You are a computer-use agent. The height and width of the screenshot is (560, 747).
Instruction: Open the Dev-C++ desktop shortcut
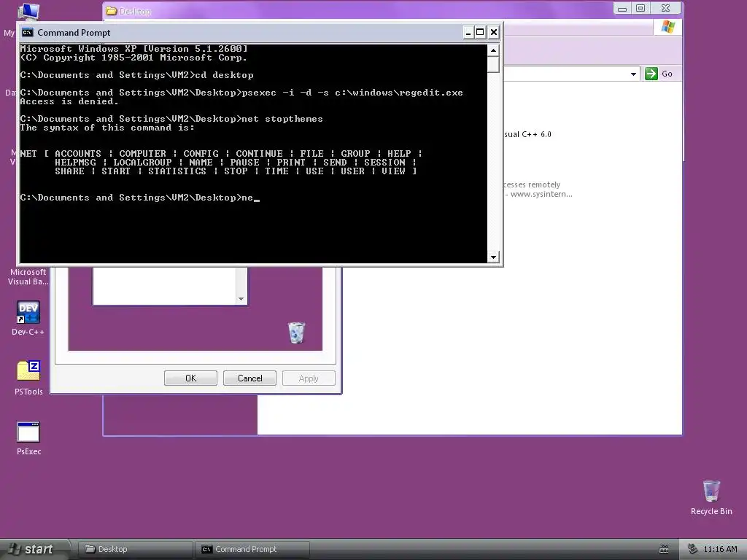coord(28,318)
